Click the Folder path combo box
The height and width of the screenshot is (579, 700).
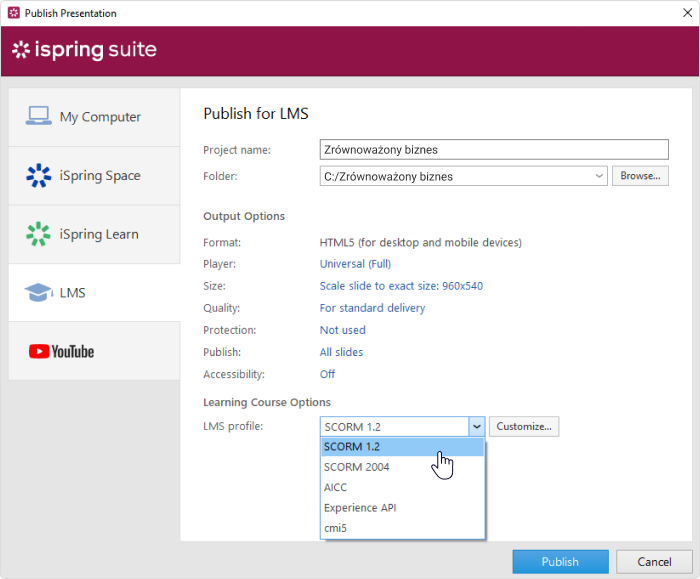463,176
